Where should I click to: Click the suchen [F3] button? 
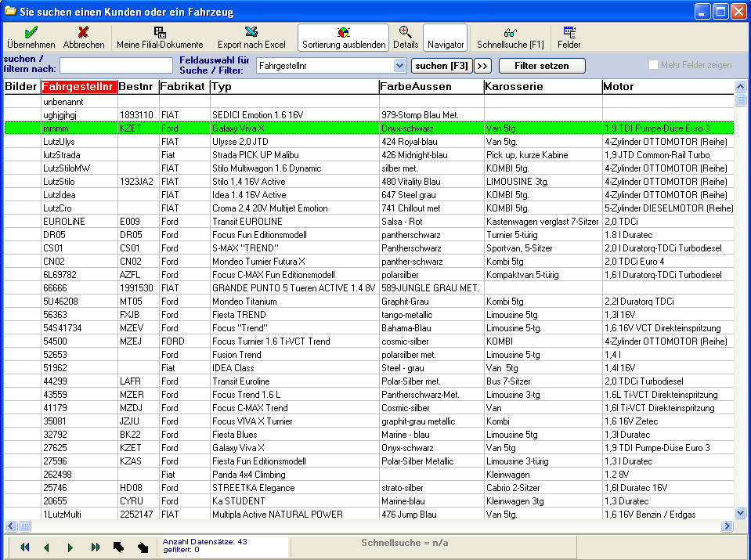(x=442, y=66)
